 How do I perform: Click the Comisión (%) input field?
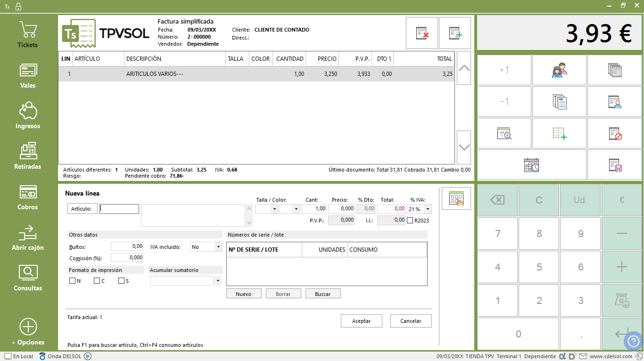click(127, 258)
